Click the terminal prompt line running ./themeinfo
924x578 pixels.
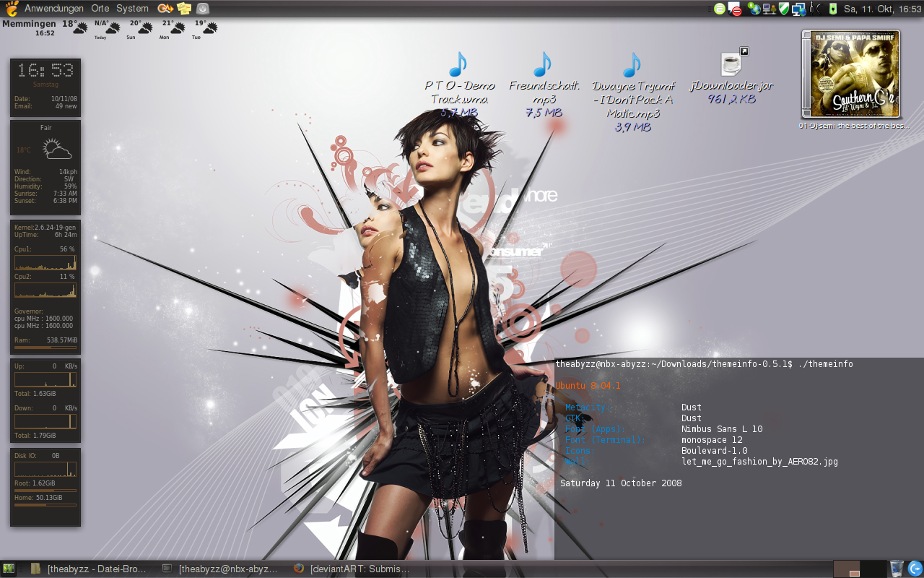click(x=704, y=364)
